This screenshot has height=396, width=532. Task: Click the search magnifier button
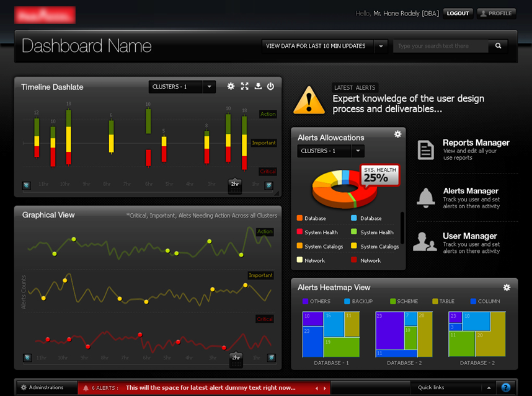498,46
